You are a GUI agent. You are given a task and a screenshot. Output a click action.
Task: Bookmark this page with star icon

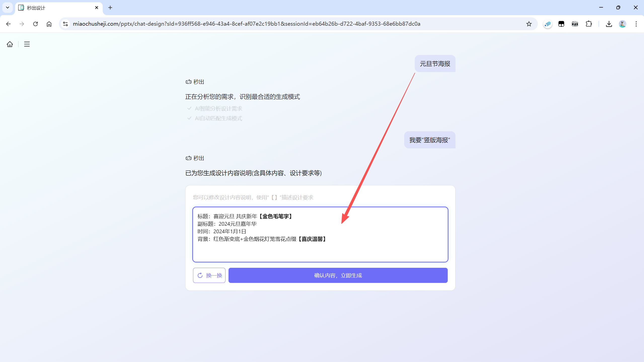pos(529,24)
